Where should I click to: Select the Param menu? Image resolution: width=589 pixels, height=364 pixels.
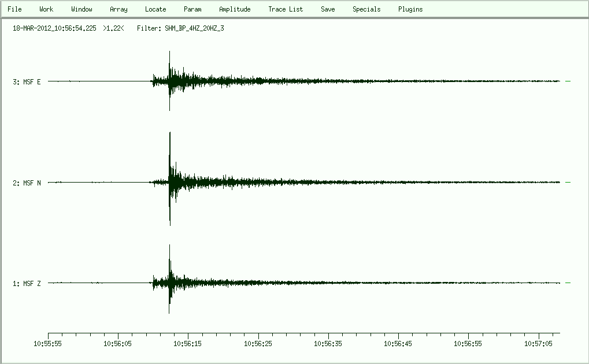[x=192, y=9]
